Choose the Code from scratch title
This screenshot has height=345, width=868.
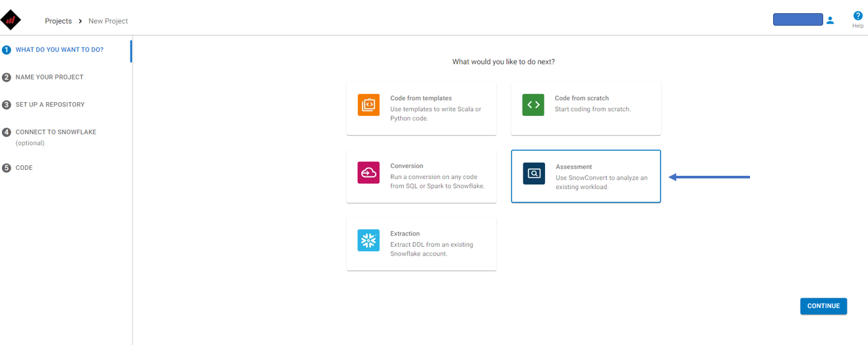tap(582, 98)
